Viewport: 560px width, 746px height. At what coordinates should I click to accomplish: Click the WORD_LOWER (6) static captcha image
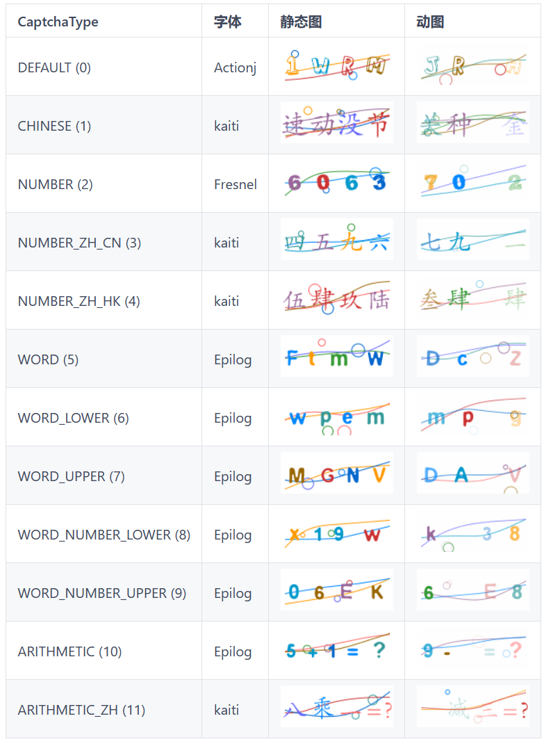pyautogui.click(x=337, y=416)
